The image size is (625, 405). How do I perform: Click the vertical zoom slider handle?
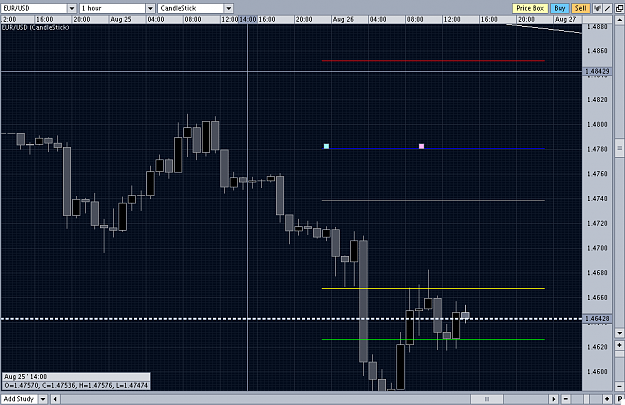[x=619, y=354]
